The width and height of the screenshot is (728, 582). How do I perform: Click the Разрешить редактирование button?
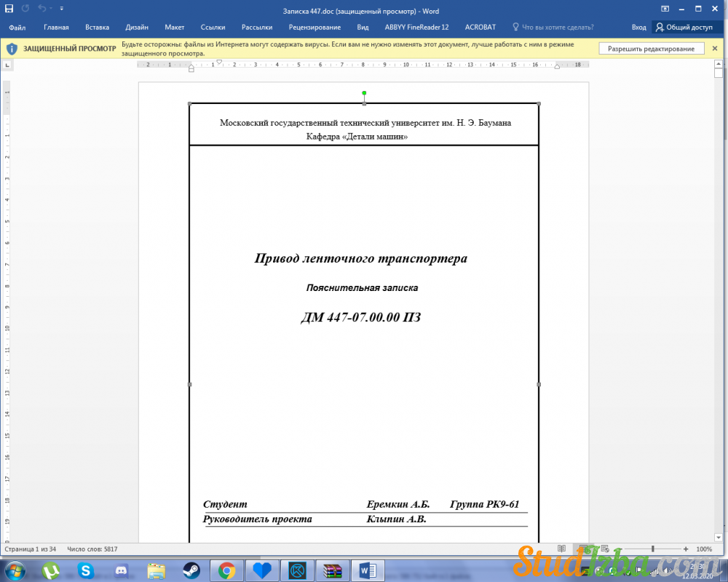click(x=652, y=49)
